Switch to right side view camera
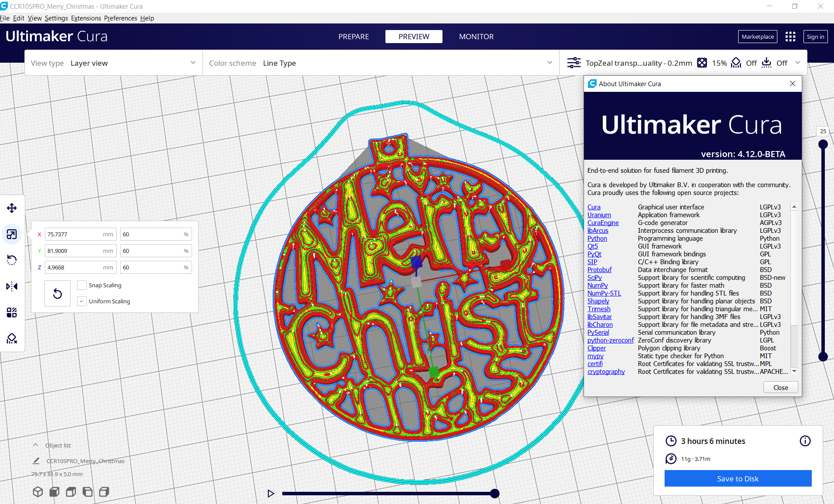Screen dimensions: 834x504 (x=104, y=492)
